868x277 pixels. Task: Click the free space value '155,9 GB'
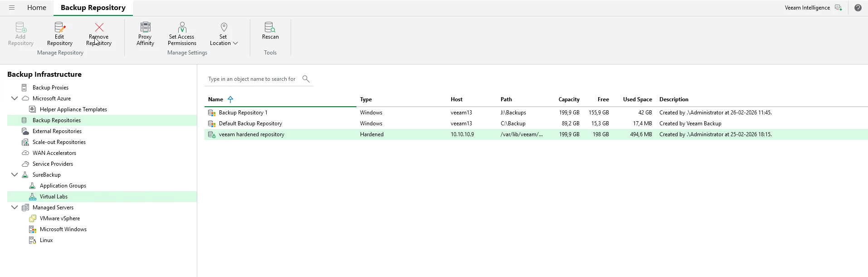[599, 113]
